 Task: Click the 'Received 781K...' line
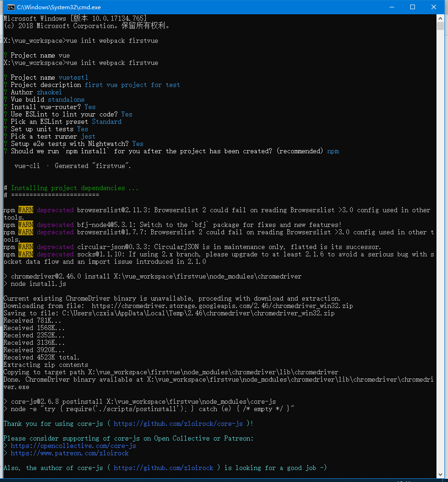coord(32,320)
